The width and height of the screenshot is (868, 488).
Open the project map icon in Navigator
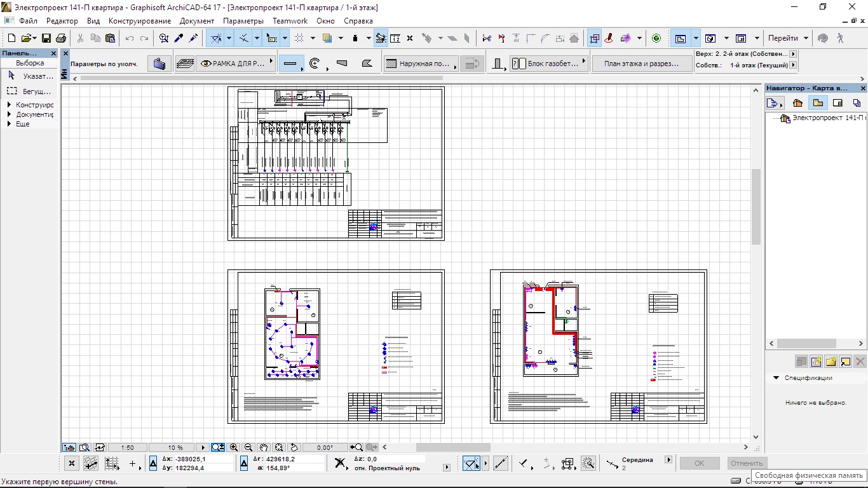[797, 103]
